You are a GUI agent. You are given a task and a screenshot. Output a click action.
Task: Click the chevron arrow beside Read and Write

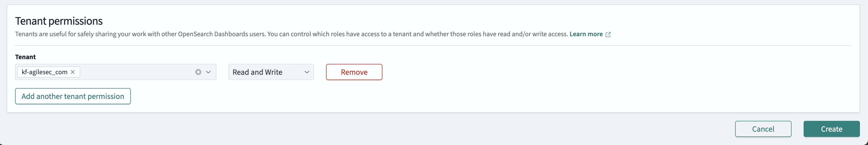click(x=307, y=72)
